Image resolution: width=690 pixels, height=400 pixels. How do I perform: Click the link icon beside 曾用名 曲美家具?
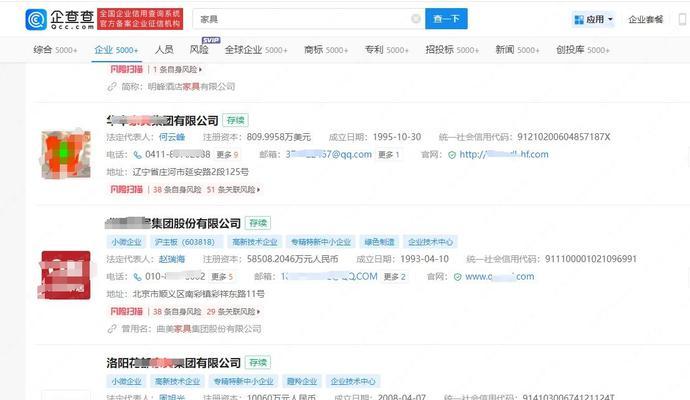pos(112,329)
